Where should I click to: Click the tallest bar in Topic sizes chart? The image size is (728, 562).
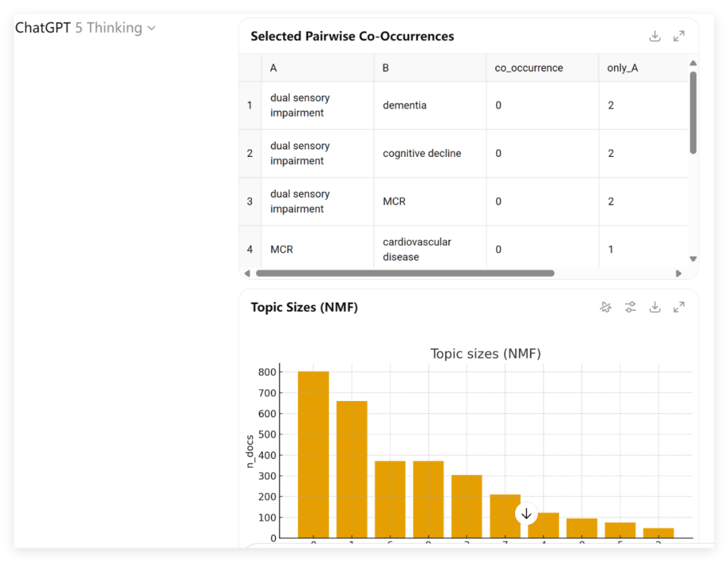tap(313, 454)
